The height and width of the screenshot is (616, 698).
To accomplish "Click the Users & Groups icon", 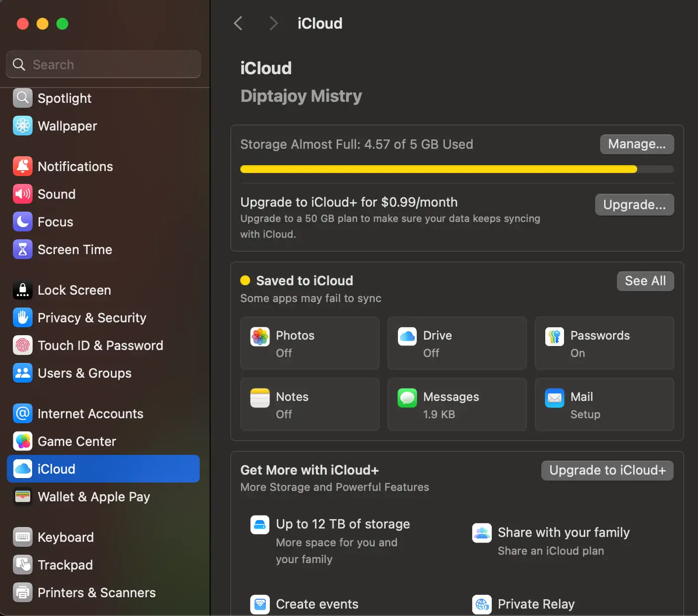I will pyautogui.click(x=23, y=373).
